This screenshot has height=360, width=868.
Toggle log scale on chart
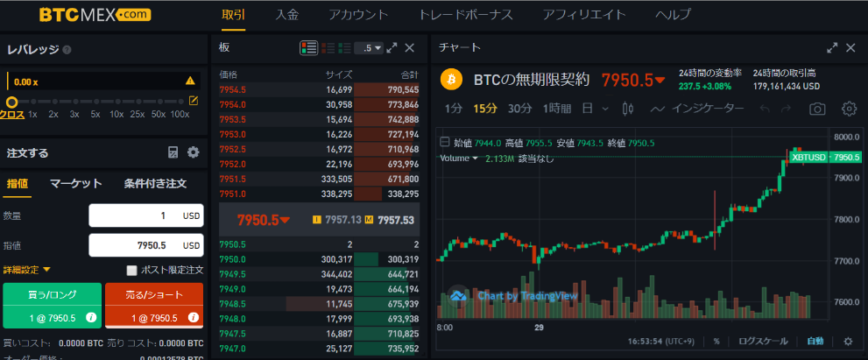[763, 342]
